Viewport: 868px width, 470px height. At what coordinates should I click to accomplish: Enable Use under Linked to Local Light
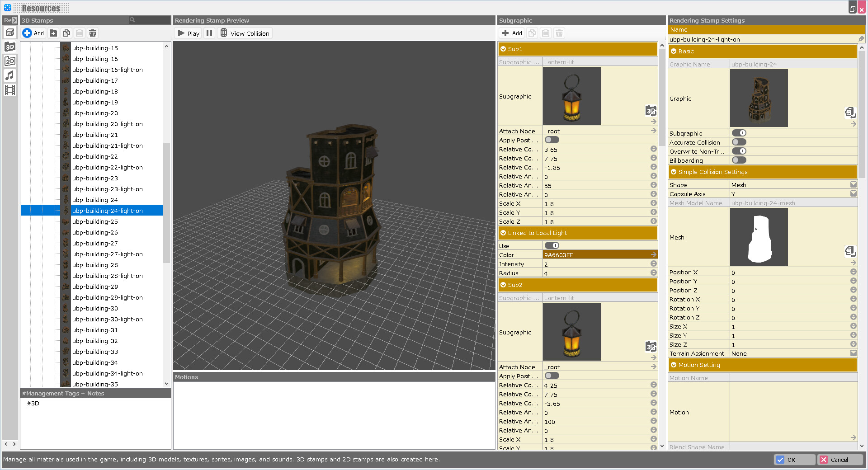[x=552, y=245]
